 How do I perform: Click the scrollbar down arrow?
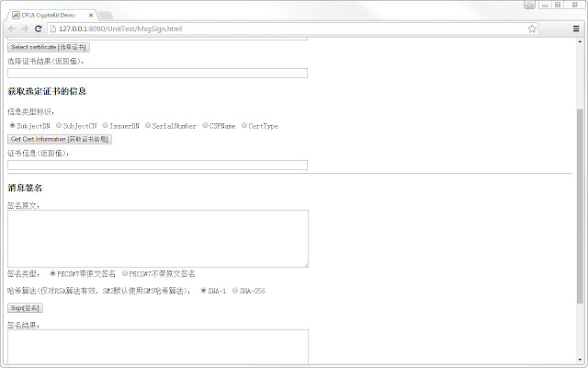pyautogui.click(x=580, y=360)
